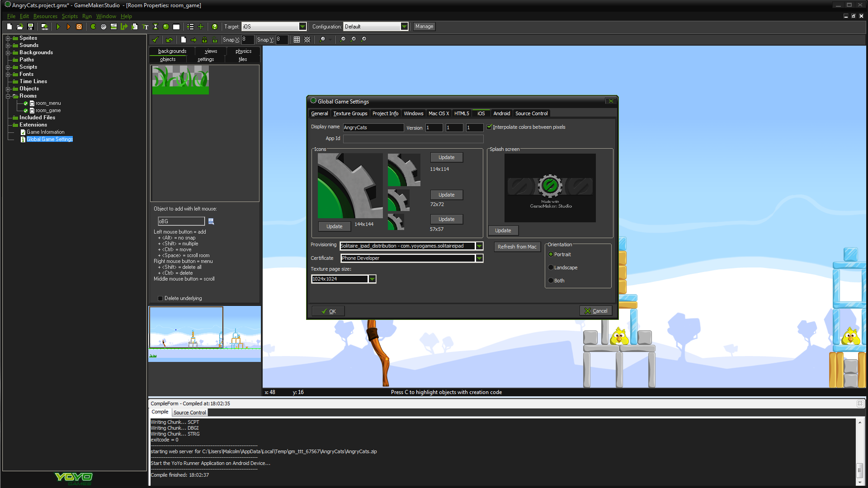Screen dimensions: 868x488
Task: Check the Delete underlying option
Action: point(160,298)
